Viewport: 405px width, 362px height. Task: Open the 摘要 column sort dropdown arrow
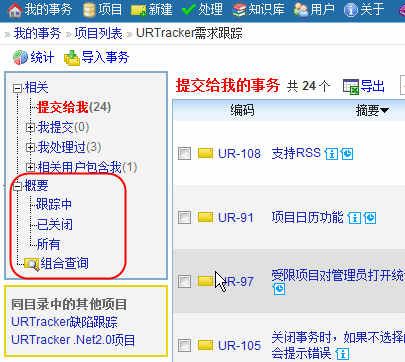[x=384, y=110]
